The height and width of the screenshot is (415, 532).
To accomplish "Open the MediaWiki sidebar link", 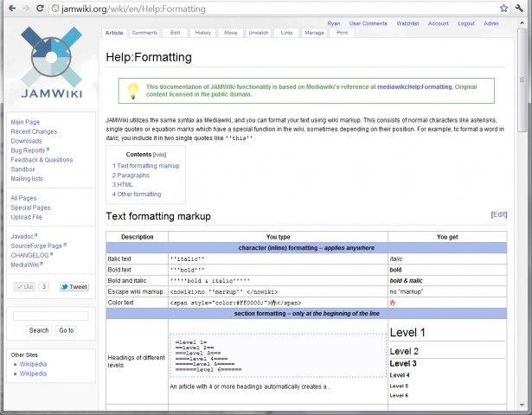I will [27, 265].
